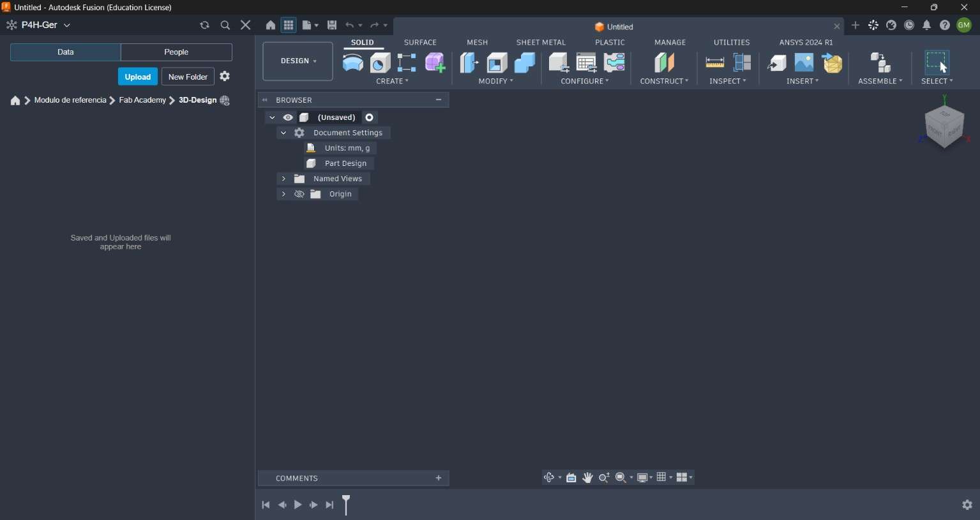The height and width of the screenshot is (520, 980).
Task: Open the Press Pull tool
Action: [469, 63]
